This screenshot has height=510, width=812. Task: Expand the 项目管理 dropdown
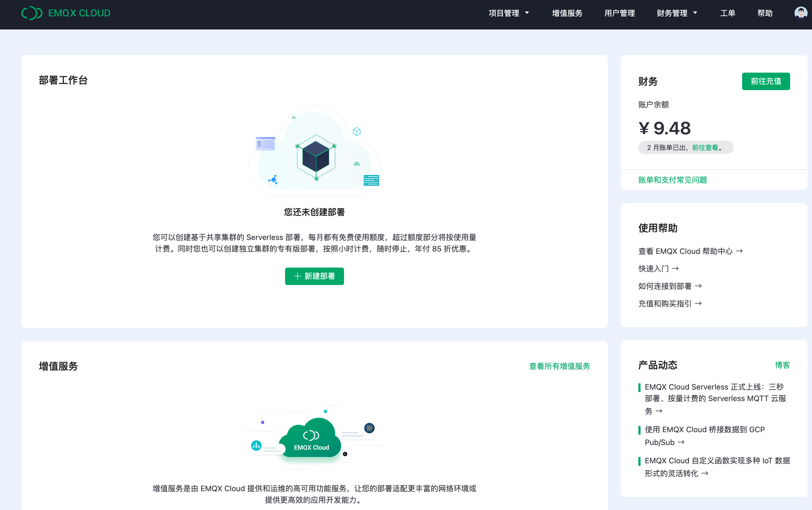coord(504,13)
